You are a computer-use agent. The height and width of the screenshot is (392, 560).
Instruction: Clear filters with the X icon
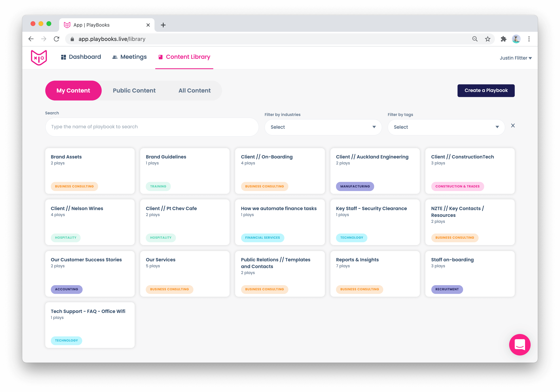click(x=513, y=126)
